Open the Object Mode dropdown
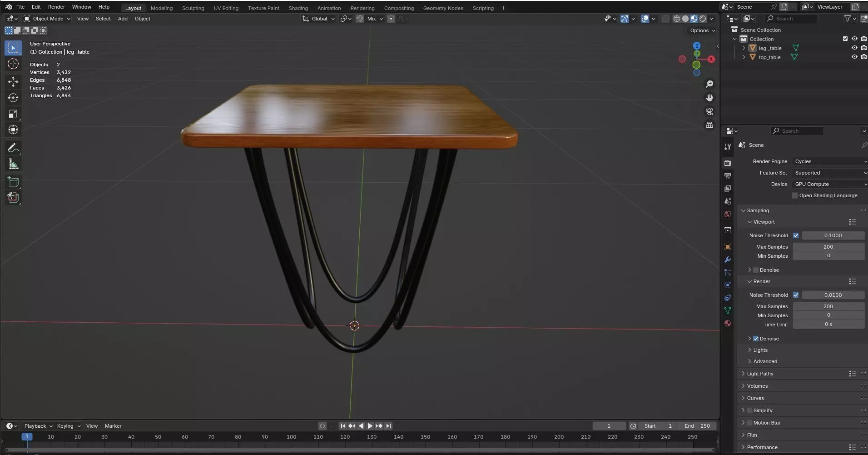868x455 pixels. (47, 19)
